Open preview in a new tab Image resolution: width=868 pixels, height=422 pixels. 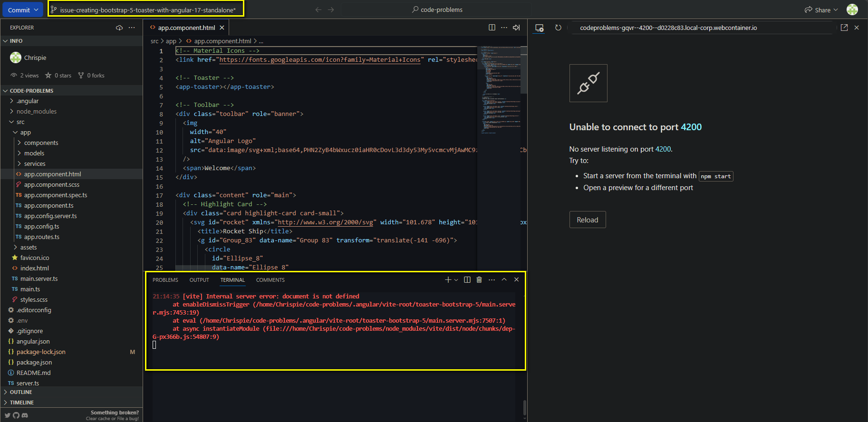pos(844,28)
